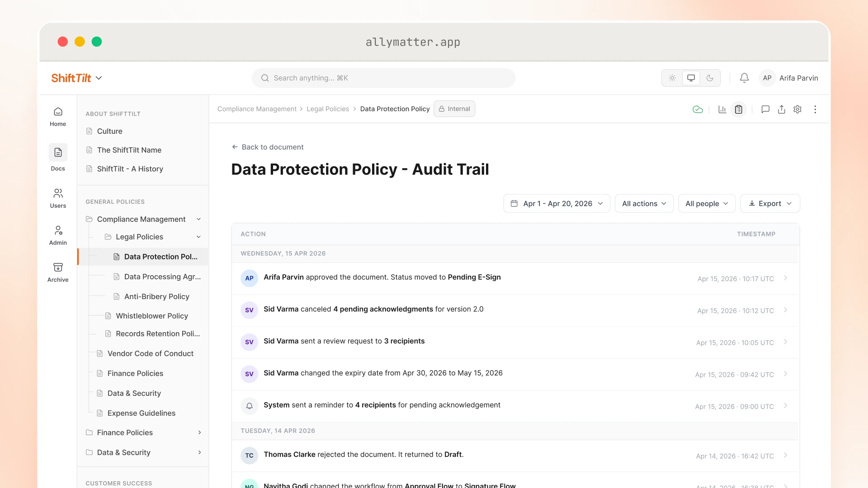Switch to system theme mode
The height and width of the screenshot is (488, 868).
[x=691, y=78]
